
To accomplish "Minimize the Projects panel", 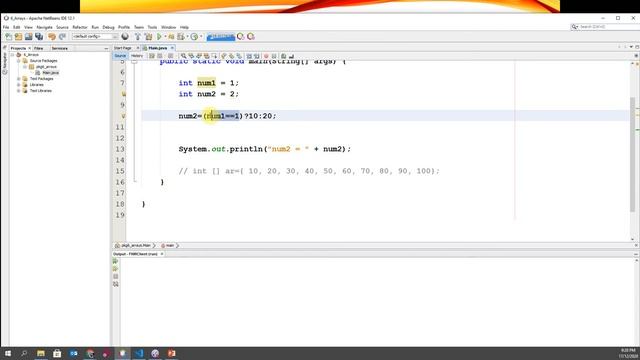I will point(106,48).
